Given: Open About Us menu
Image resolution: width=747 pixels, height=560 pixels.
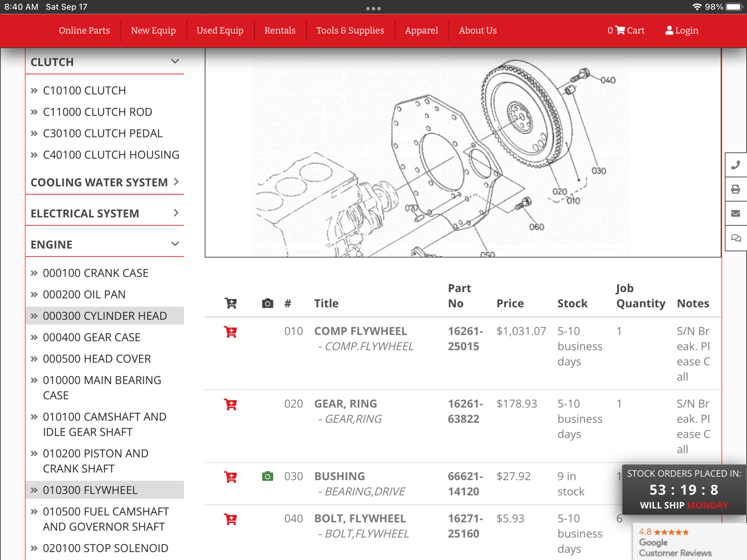Looking at the screenshot, I should (478, 30).
